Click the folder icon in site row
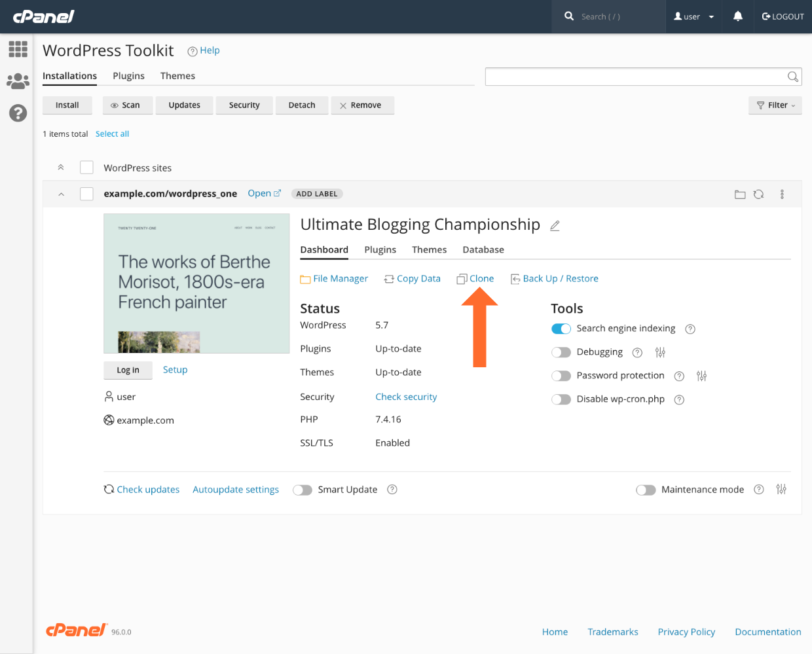 pos(740,194)
